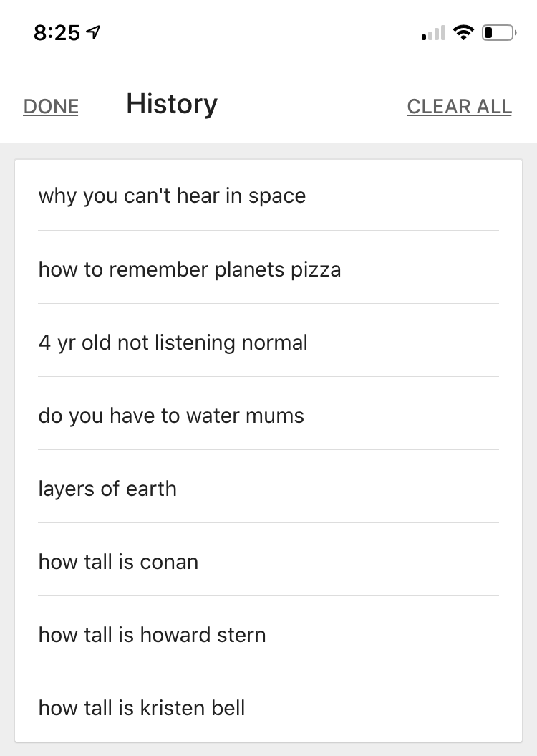The height and width of the screenshot is (756, 537).
Task: Click the word 'space' in first entry
Action: (x=277, y=196)
